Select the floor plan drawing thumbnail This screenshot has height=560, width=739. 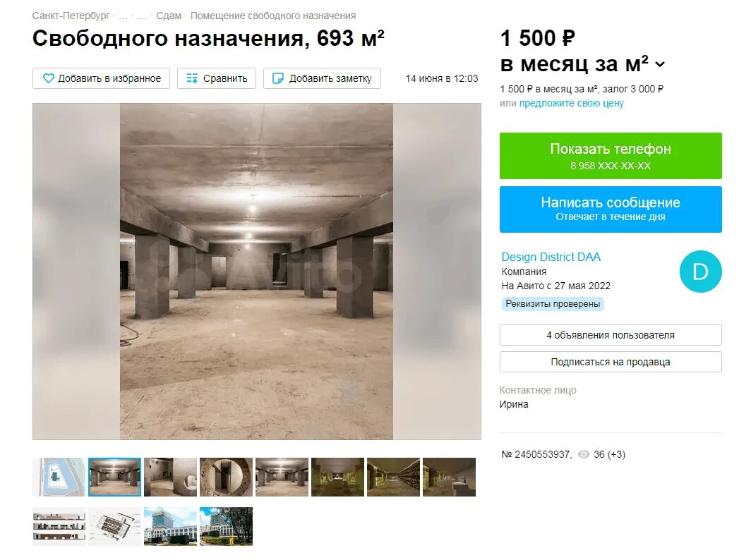tap(114, 527)
